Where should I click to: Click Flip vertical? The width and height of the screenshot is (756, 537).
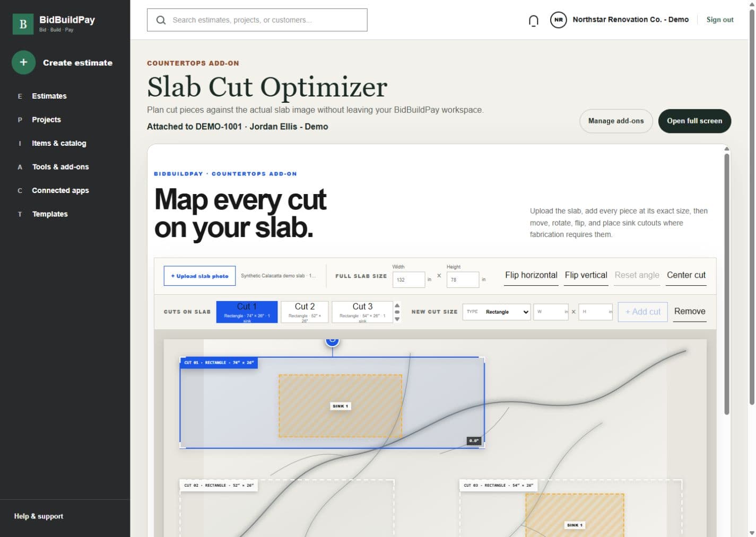tap(586, 275)
